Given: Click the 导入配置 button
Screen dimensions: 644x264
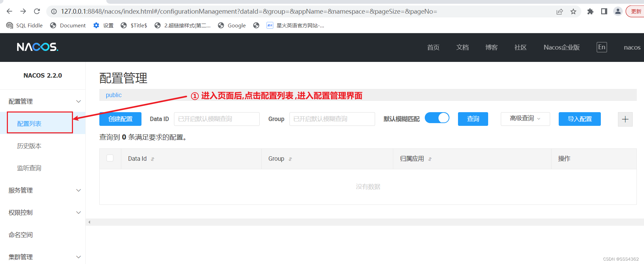Looking at the screenshot, I should [x=580, y=119].
